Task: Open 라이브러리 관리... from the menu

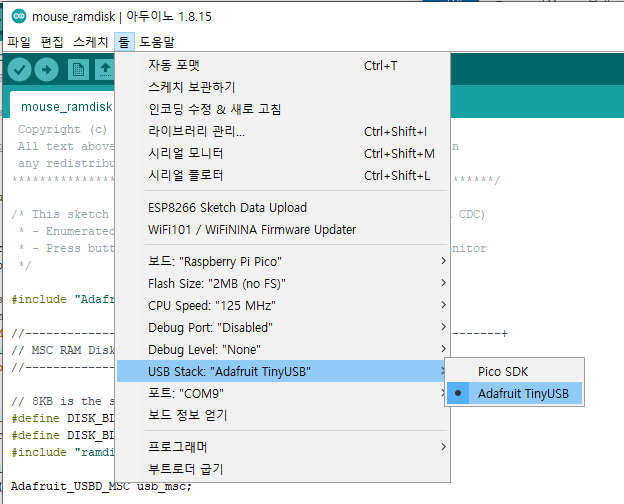Action: tap(283, 131)
